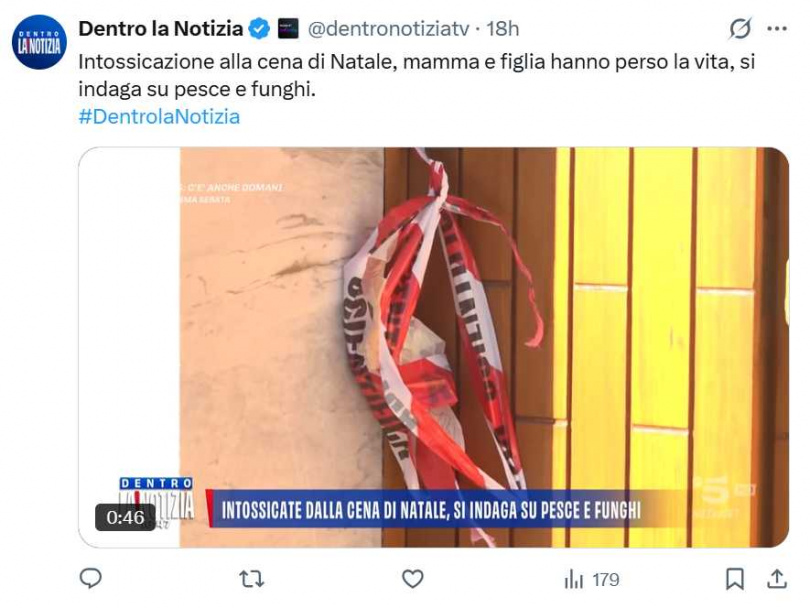Open the Dentro la Notizia account name

click(161, 28)
